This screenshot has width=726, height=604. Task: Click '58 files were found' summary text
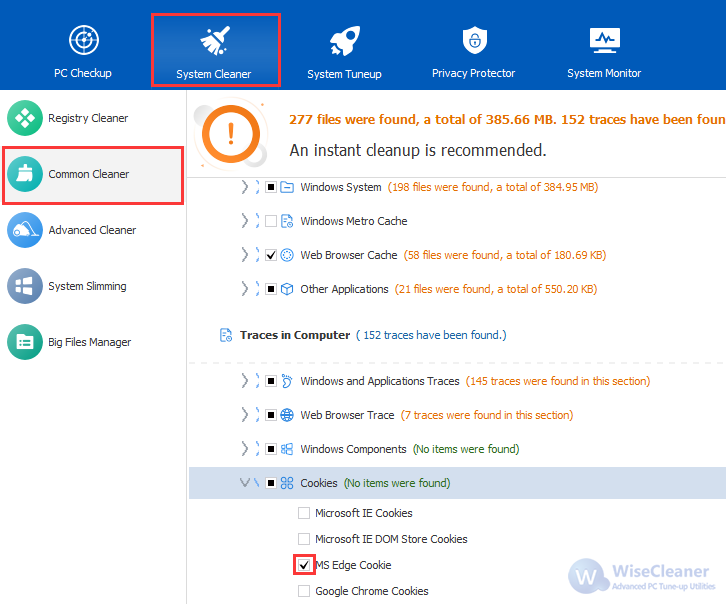(505, 255)
